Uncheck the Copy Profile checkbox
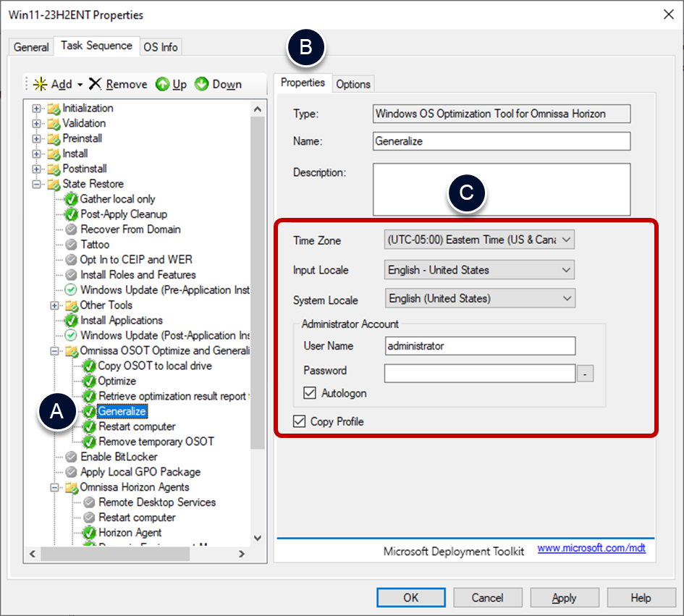 click(300, 421)
